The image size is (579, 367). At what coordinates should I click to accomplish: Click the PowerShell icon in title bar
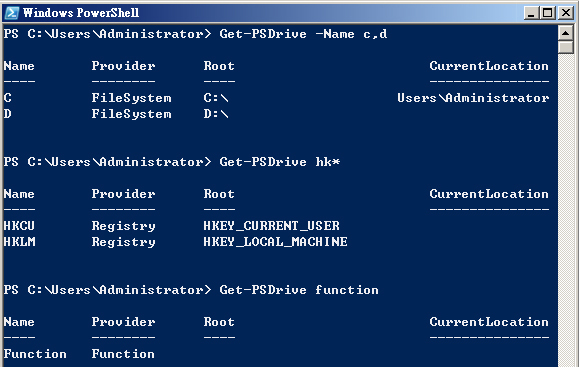pos(11,13)
